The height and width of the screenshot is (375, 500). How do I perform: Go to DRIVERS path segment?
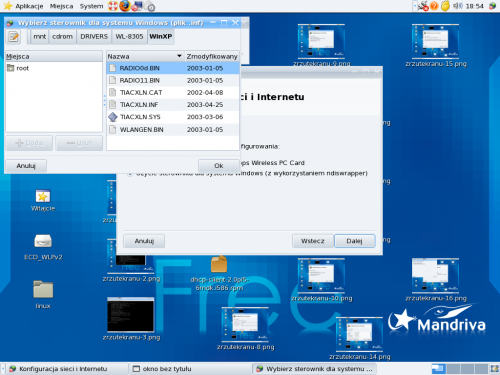point(94,36)
